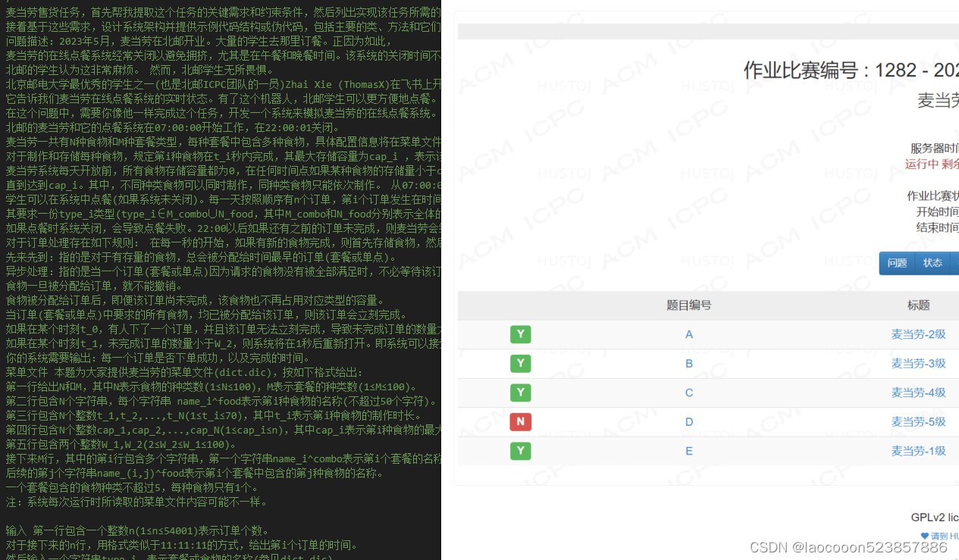Click the line mentioning Zhai Xie (ThomasX)
The width and height of the screenshot is (959, 560).
[223, 84]
